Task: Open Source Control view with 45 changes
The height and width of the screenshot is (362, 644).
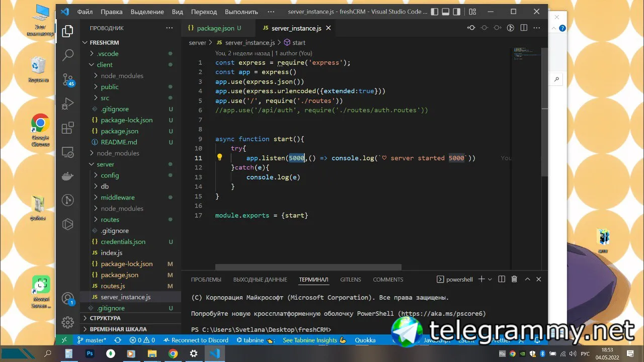Action: coord(67,79)
